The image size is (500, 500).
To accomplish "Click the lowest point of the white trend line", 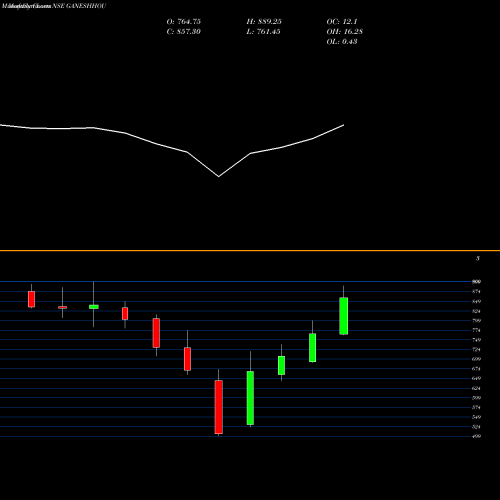I will 219,176.
